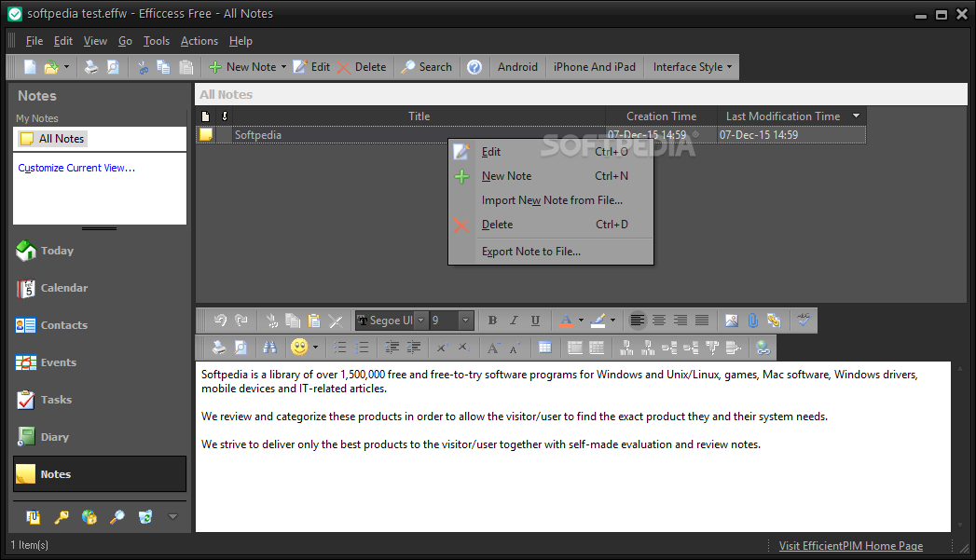
Task: Click the undo icon in the editor toolbar
Action: 220,321
